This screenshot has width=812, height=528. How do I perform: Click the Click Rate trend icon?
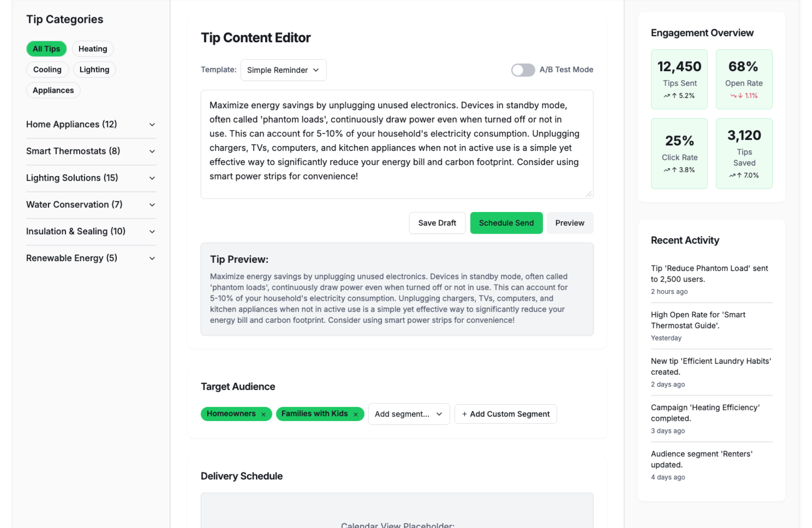click(667, 170)
